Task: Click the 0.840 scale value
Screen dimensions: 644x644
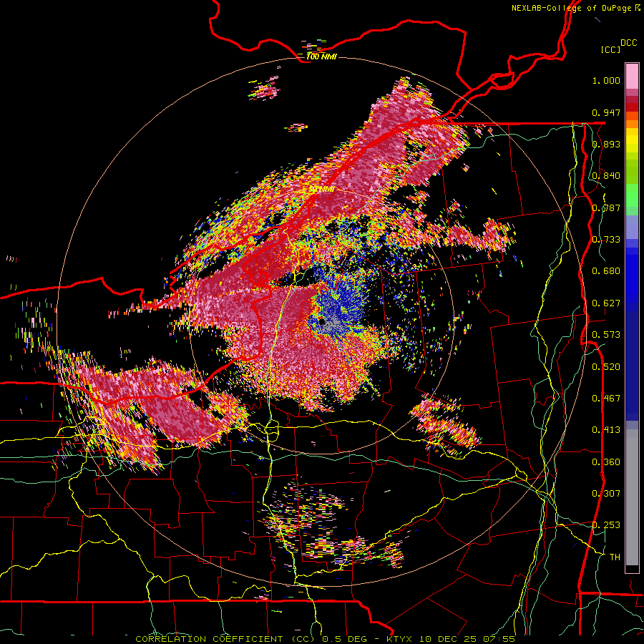Action: click(x=606, y=176)
